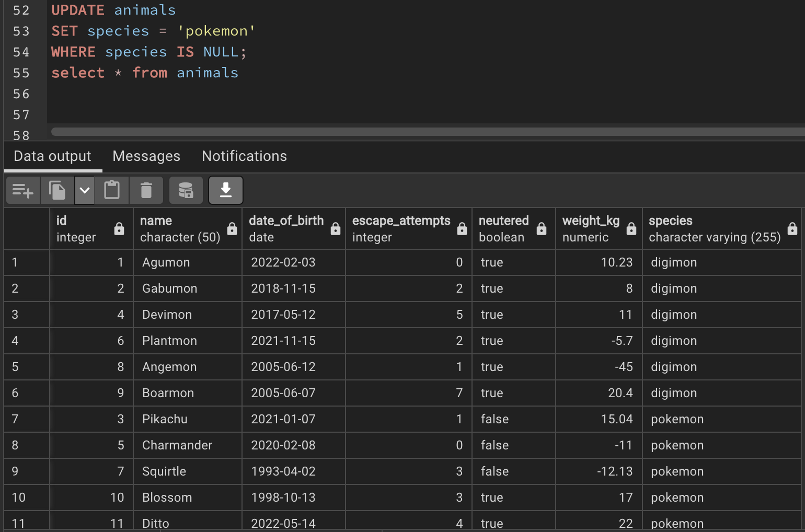Switch to the Messages tab
Screen dimensions: 805x532
point(146,156)
